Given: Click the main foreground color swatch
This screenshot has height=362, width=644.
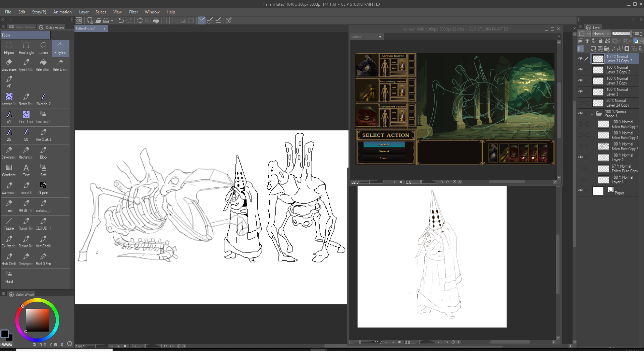Looking at the screenshot, I should click(5, 334).
